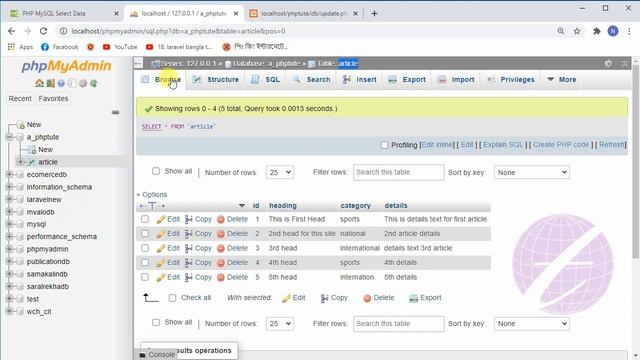Switch to the Structure tab
Screen dimensions: 640x360
click(216, 80)
